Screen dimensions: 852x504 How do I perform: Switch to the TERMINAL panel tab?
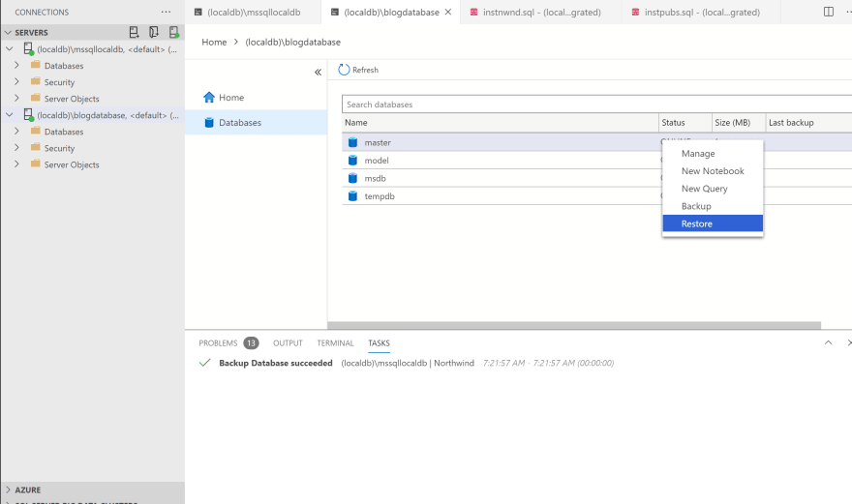coord(335,343)
